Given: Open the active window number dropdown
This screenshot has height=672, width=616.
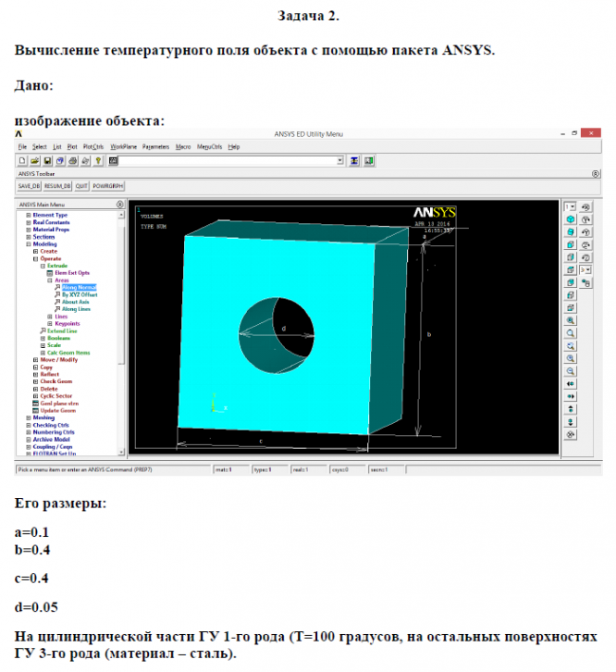Looking at the screenshot, I should coord(573,206).
